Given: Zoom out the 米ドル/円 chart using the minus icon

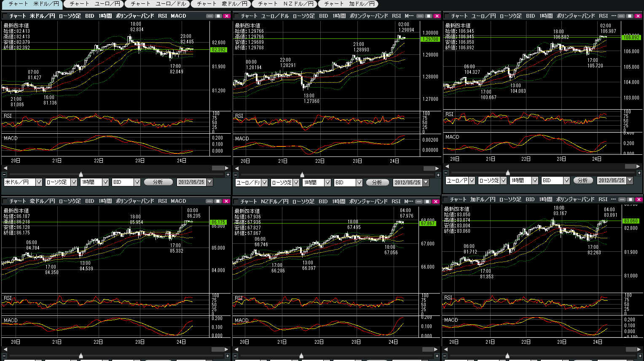Looking at the screenshot, I should 5,175.
